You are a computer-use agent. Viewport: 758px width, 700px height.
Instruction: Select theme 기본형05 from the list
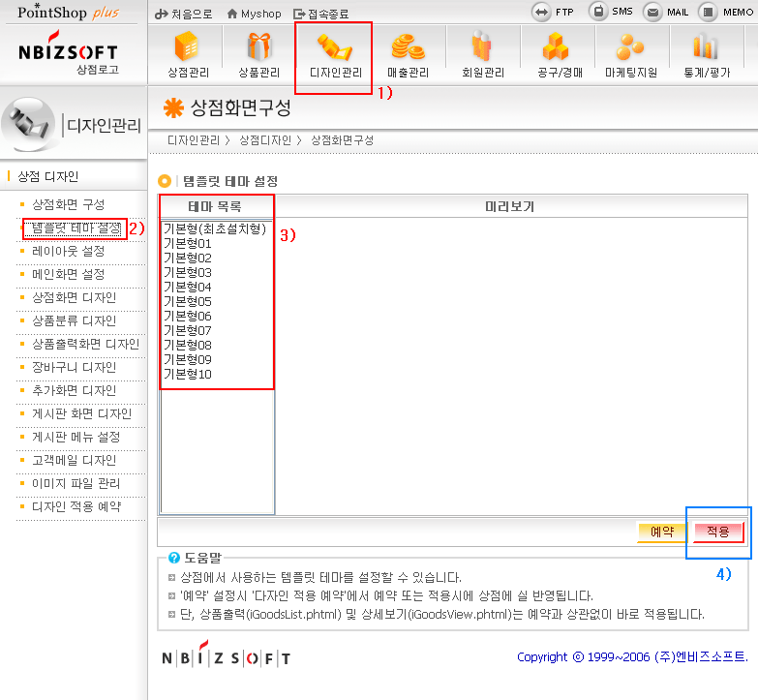(188, 302)
